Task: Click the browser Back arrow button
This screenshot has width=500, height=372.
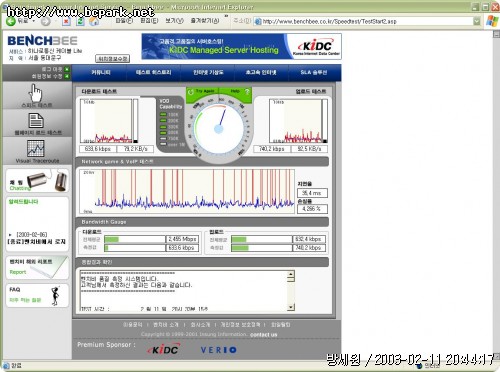Action: (x=11, y=21)
